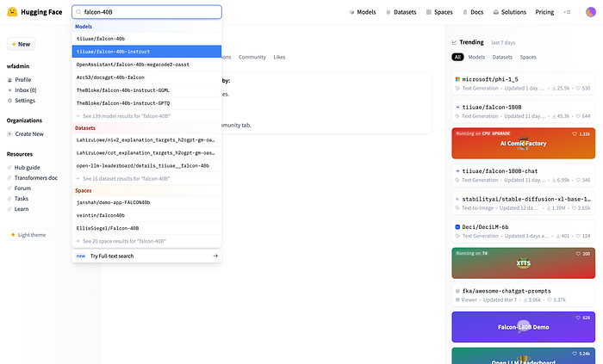Viewport: 603px width, 364px height.
Task: Select EllieSiegel/Falcon-40B space result
Action: click(x=146, y=228)
